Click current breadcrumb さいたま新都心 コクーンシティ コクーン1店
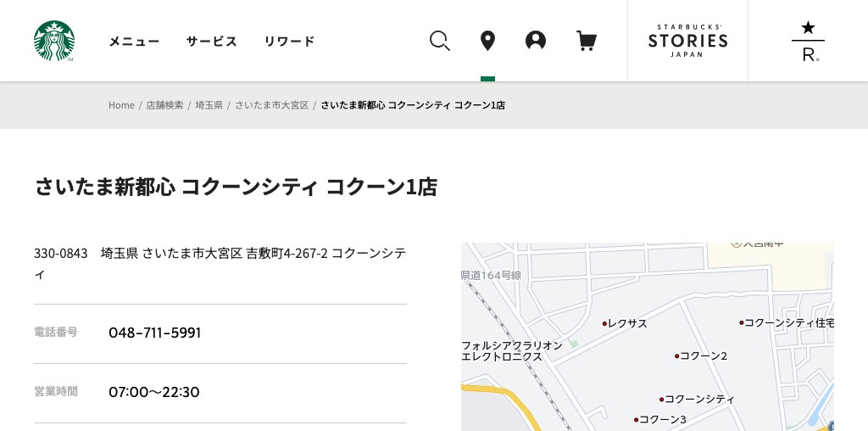 [x=413, y=105]
